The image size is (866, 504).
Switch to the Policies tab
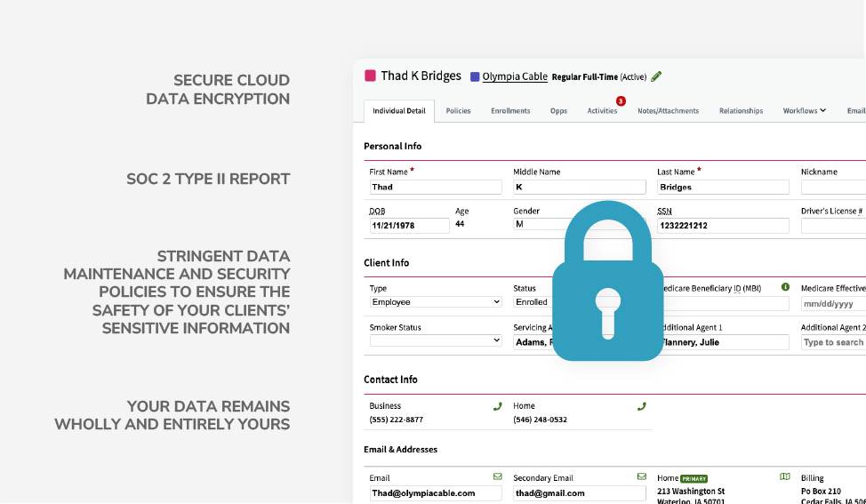[x=458, y=111]
